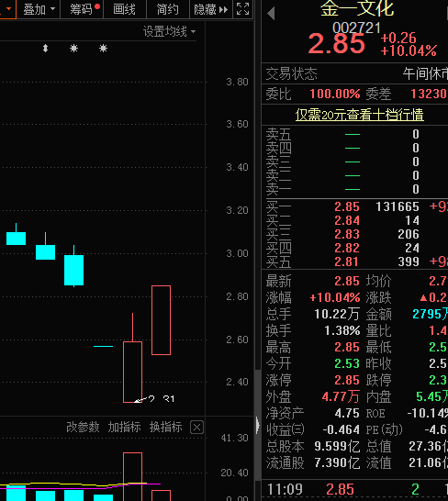
Task: Click 总股本 value 9.599亿
Action: (x=337, y=446)
